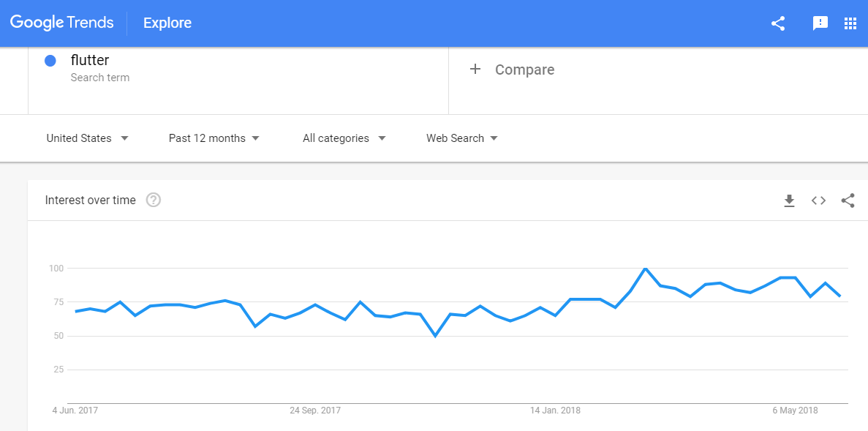Click the embed code icon
The width and height of the screenshot is (868, 431).
[818, 200]
